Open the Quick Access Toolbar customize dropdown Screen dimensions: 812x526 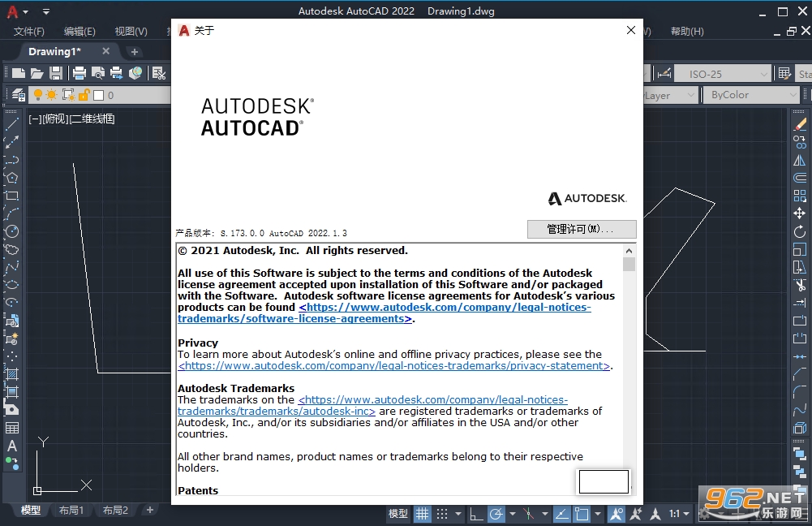point(45,11)
